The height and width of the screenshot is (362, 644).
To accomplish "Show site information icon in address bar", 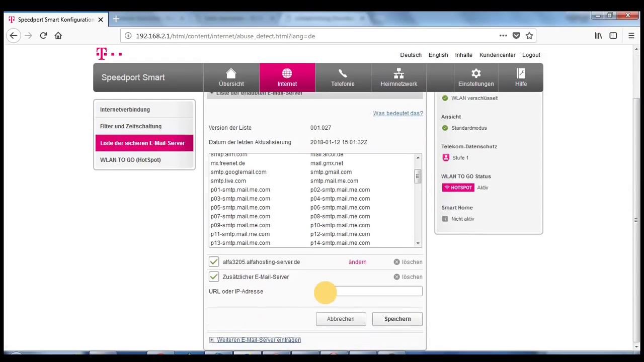I will [x=128, y=36].
